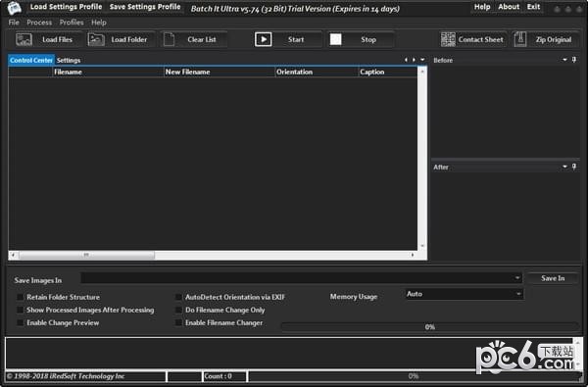Click the Batch It application logo icon
The image size is (588, 387).
pos(15,8)
